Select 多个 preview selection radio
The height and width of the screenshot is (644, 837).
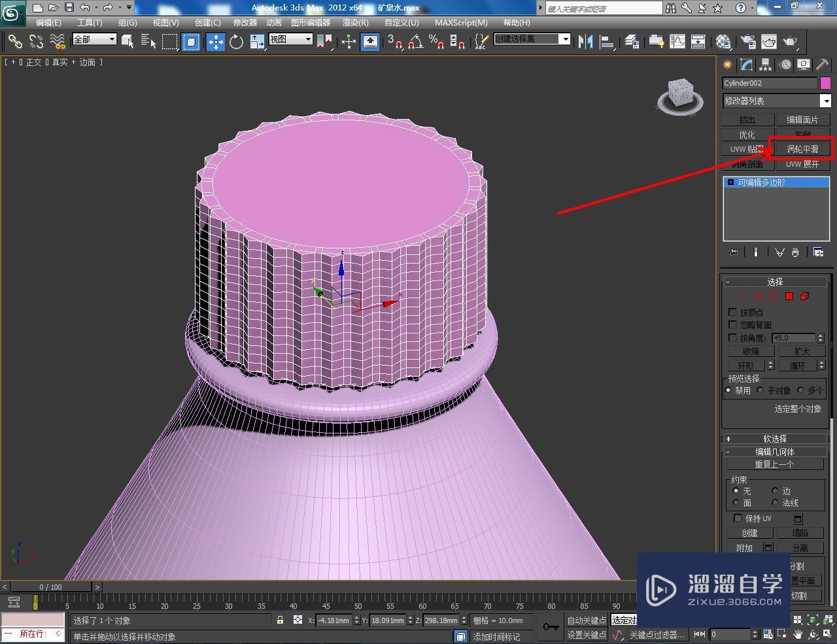click(x=800, y=390)
